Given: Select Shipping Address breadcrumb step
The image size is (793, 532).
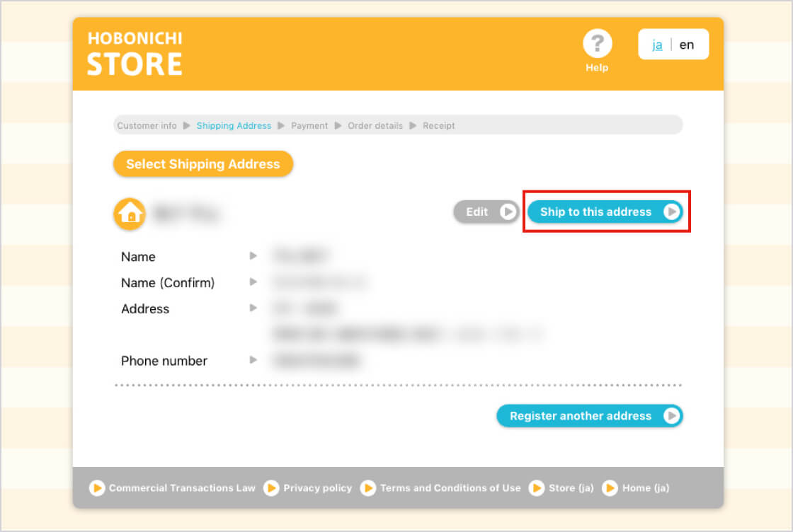Looking at the screenshot, I should (234, 126).
